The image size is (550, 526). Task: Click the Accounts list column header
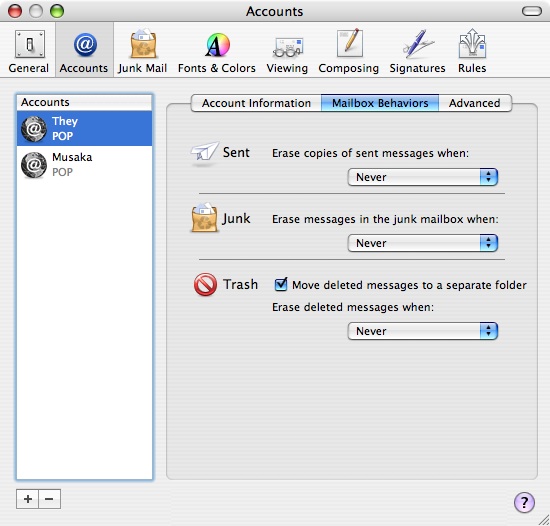click(85, 102)
